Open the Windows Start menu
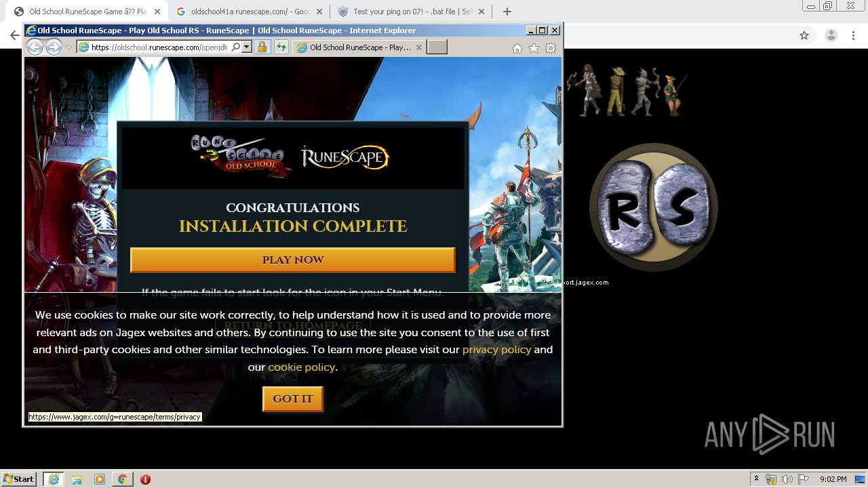The height and width of the screenshot is (488, 868). coord(18,479)
